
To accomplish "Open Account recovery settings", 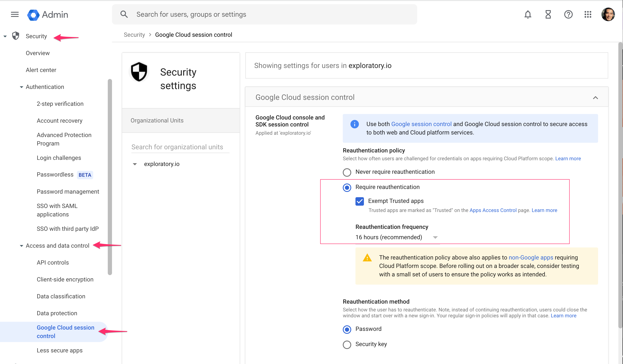I will (60, 121).
